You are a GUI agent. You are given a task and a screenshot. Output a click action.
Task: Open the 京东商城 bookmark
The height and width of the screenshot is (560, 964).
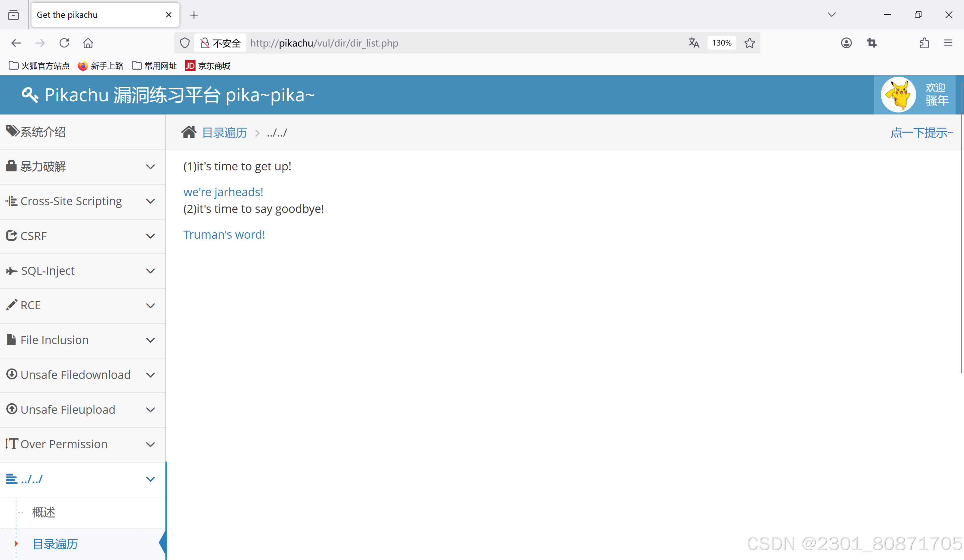(208, 66)
